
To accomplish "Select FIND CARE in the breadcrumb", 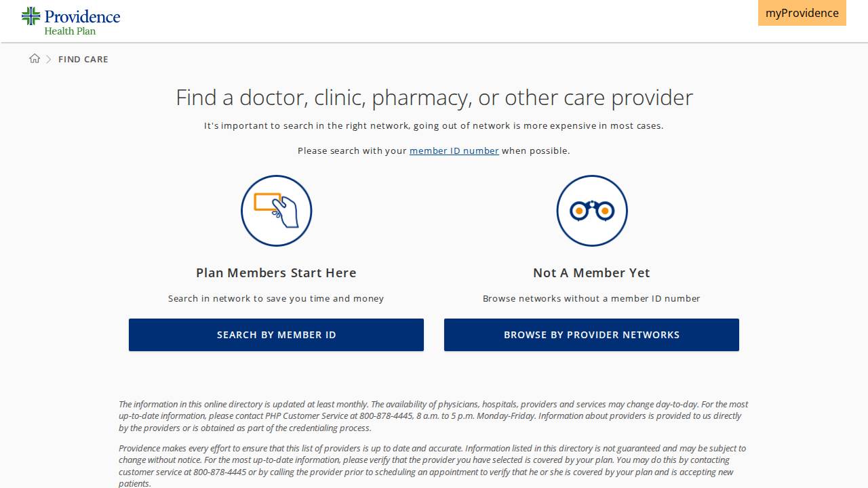I will [83, 60].
